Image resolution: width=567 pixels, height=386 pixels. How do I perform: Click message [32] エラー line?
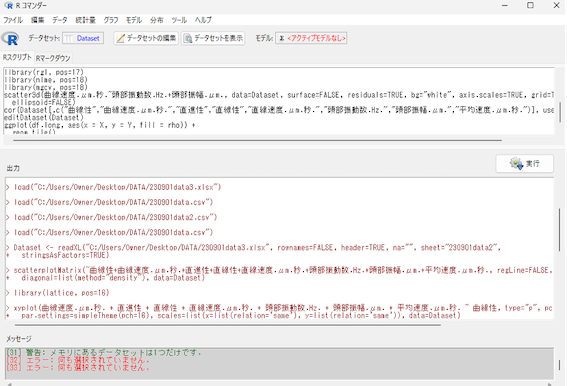tap(78, 360)
